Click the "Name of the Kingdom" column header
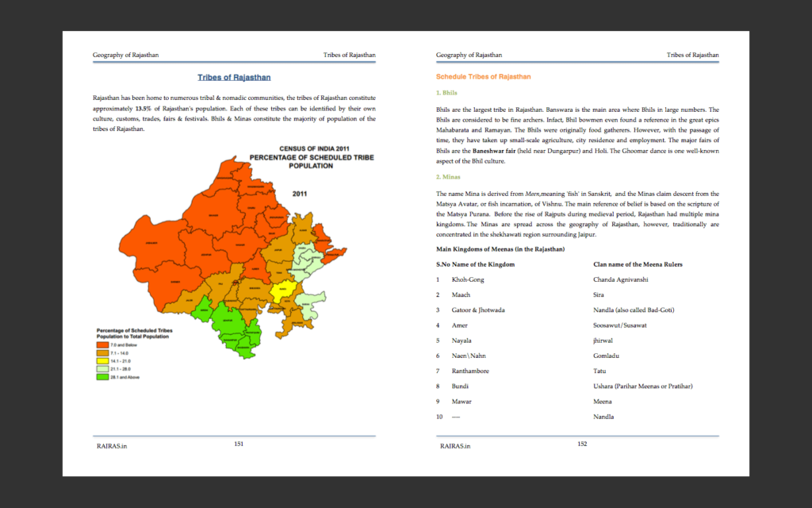 coord(483,264)
